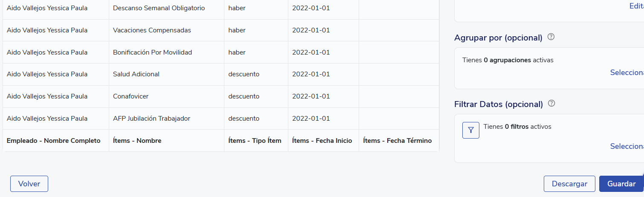This screenshot has height=197, width=644.
Task: Download the report with Descargar
Action: tap(569, 184)
